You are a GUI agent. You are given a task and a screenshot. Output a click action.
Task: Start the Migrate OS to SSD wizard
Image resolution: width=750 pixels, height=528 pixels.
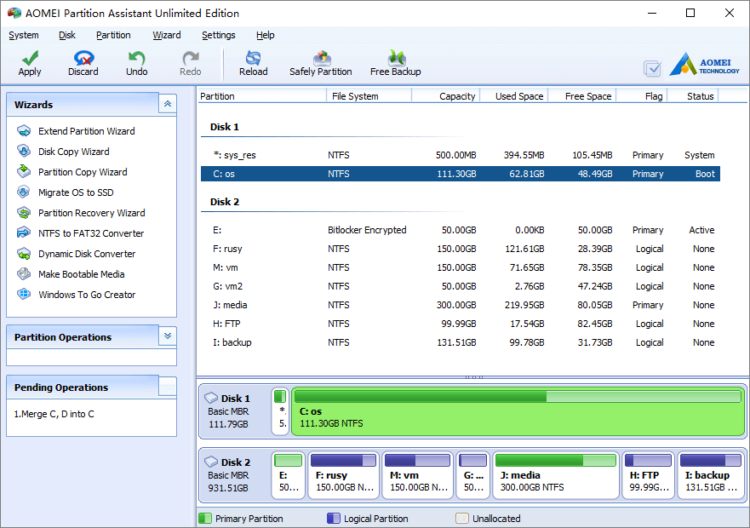(x=76, y=192)
